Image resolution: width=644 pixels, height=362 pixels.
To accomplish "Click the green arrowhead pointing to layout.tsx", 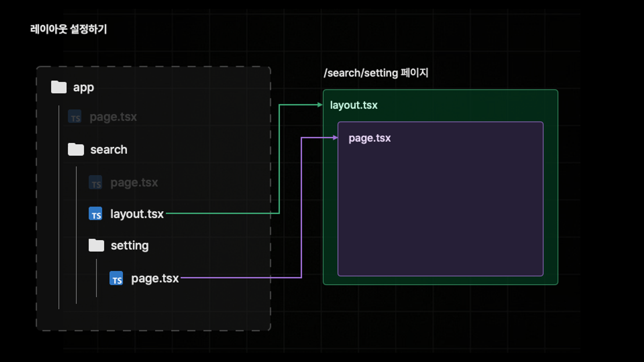I will pyautogui.click(x=319, y=105).
